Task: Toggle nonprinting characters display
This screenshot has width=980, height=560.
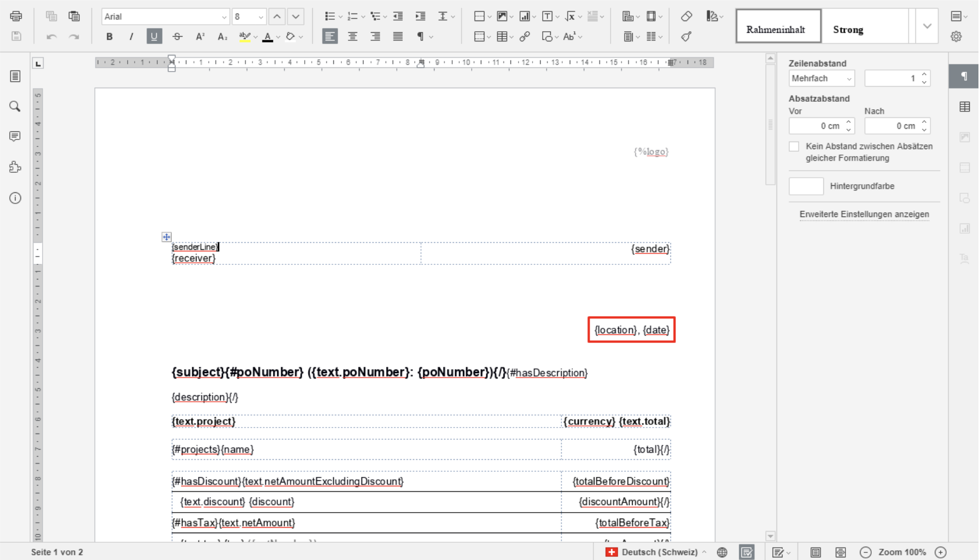Action: tap(421, 37)
